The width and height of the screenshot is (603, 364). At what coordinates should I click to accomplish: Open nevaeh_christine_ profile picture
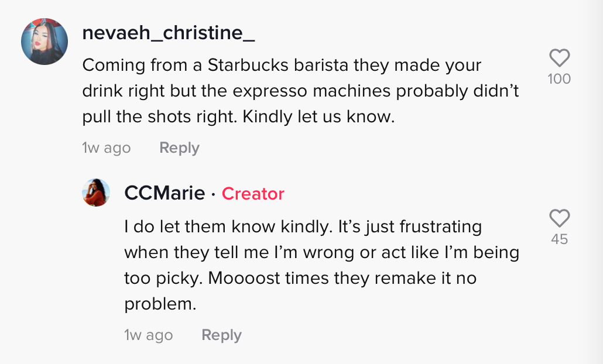point(44,42)
